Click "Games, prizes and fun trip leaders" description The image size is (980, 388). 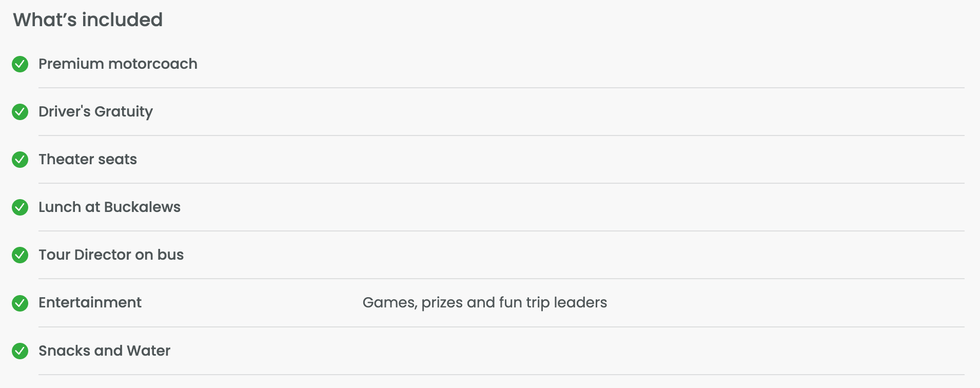pos(484,302)
